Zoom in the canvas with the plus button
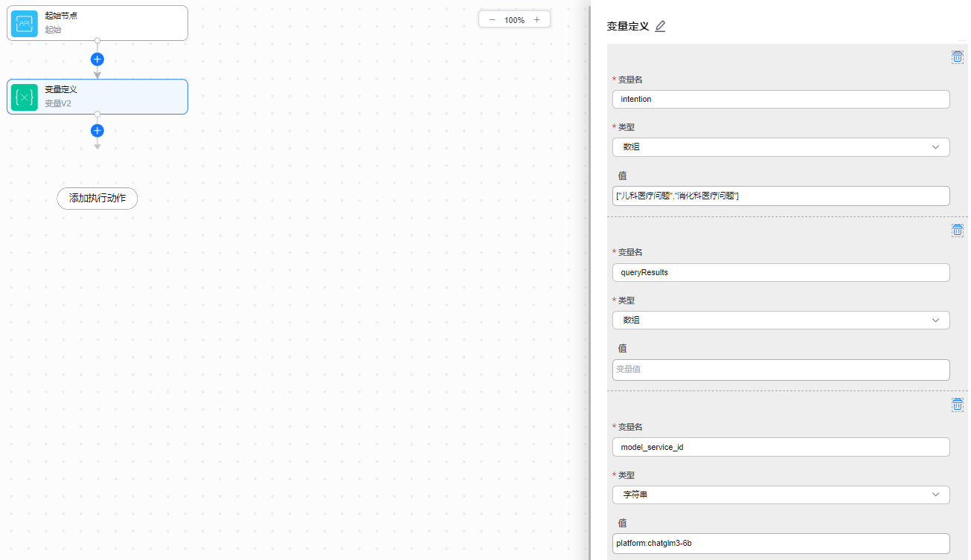 tap(536, 19)
